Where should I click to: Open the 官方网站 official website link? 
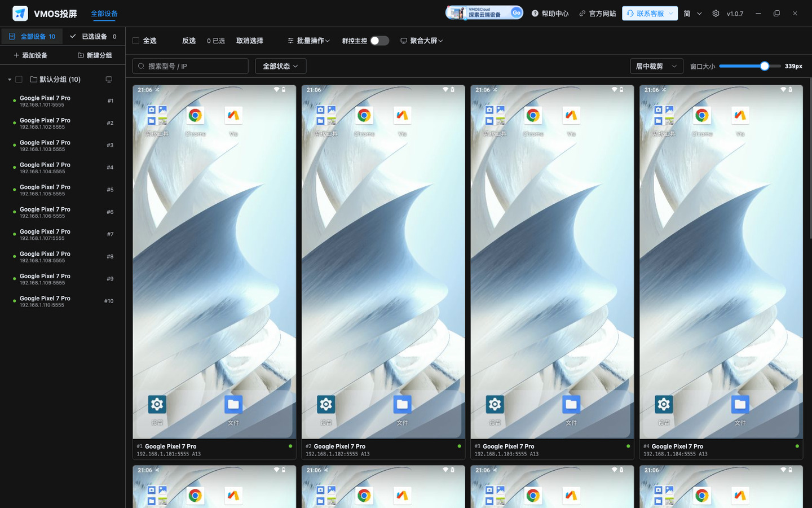point(598,13)
